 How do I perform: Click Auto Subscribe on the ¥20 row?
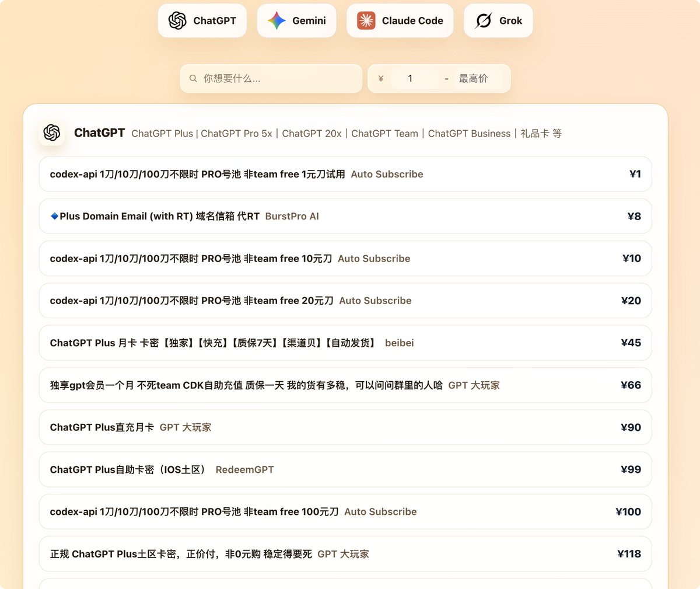[376, 301]
